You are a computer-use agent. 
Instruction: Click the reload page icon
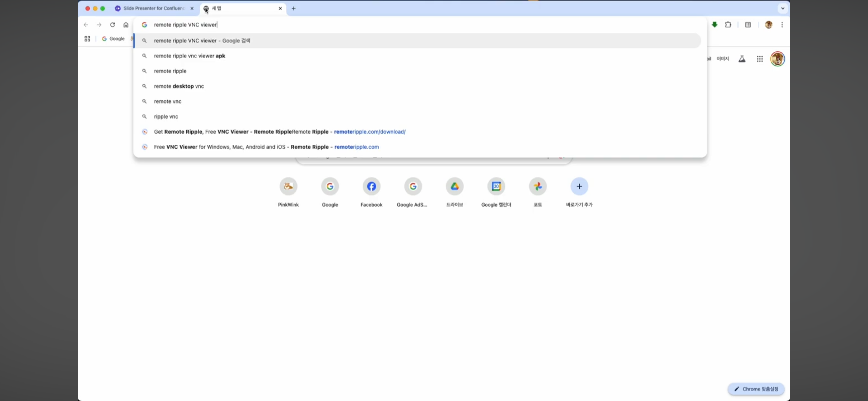point(113,25)
